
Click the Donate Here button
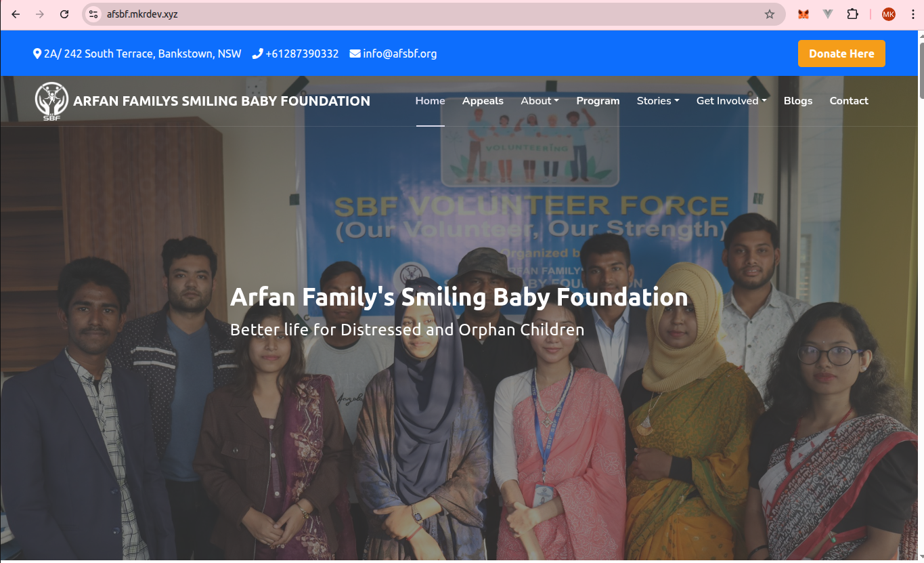[841, 54]
